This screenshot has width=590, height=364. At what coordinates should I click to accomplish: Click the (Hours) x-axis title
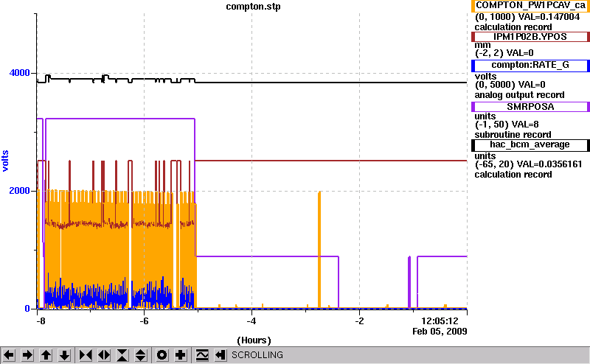254,340
